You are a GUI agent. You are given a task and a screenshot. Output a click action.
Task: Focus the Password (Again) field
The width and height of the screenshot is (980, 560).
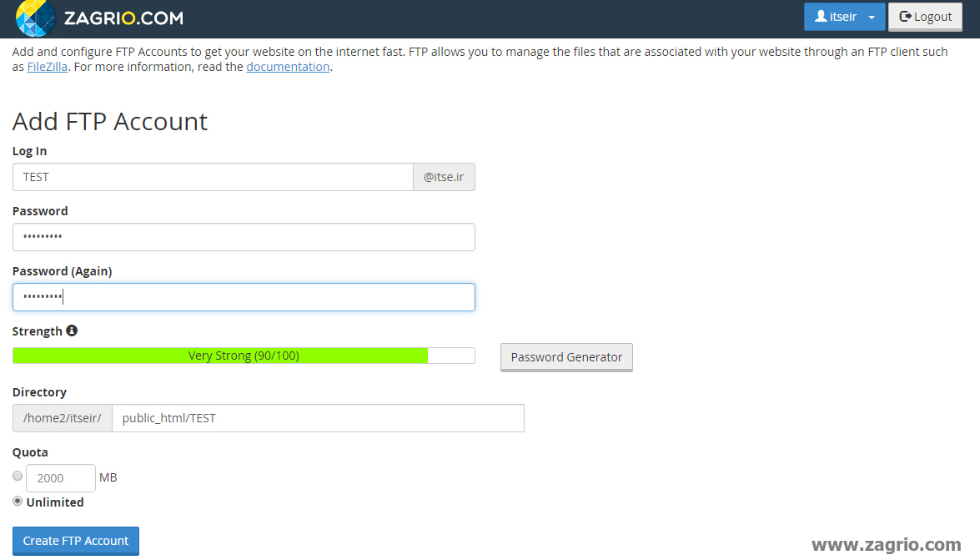[x=244, y=297]
